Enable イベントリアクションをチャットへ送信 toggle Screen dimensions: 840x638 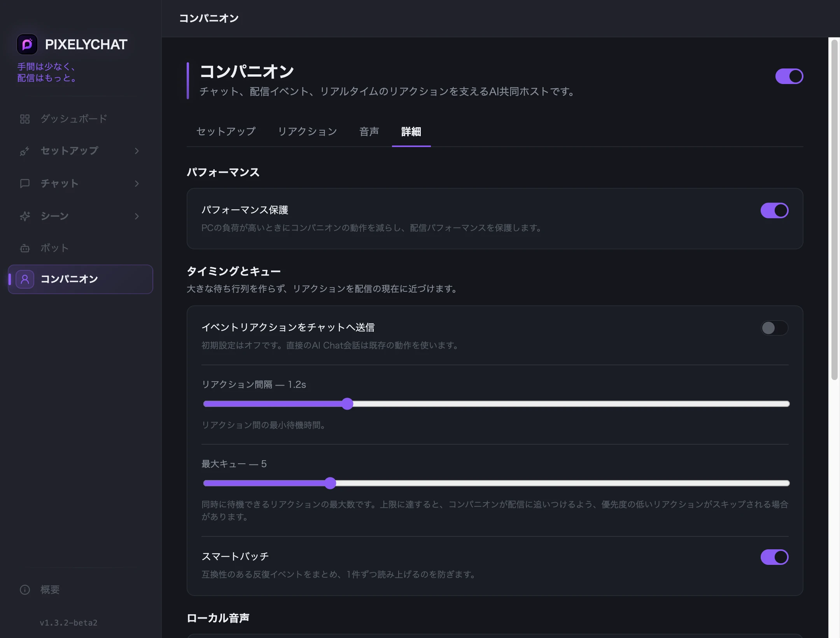[774, 328]
